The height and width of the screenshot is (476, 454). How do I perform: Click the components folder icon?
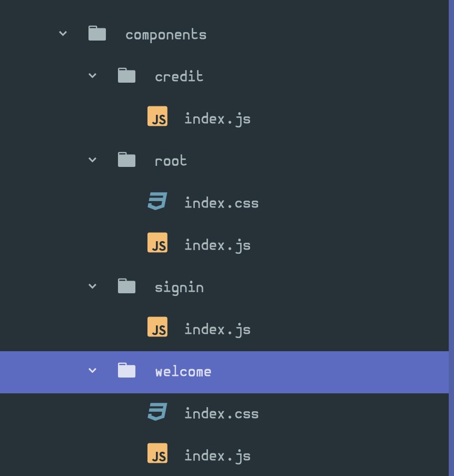coord(97,35)
